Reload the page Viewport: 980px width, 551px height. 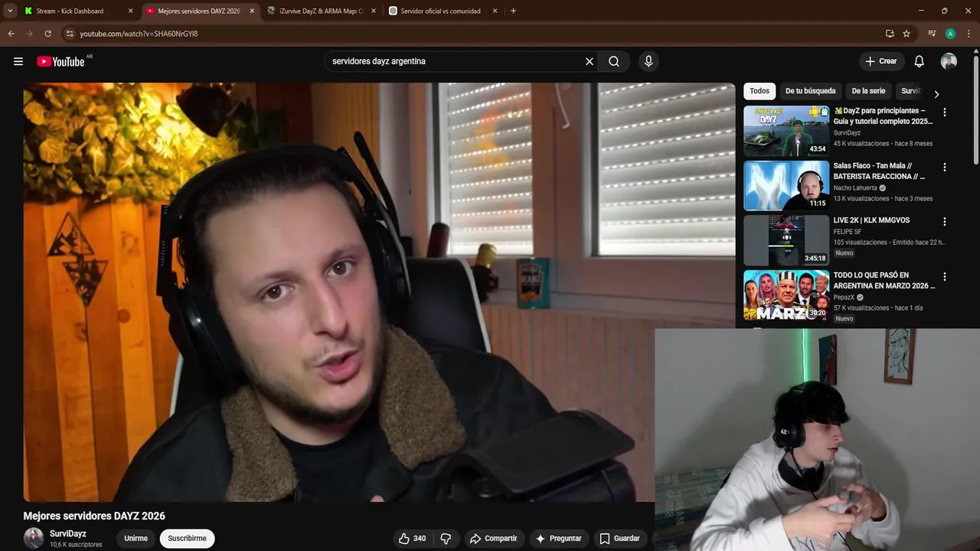[47, 34]
